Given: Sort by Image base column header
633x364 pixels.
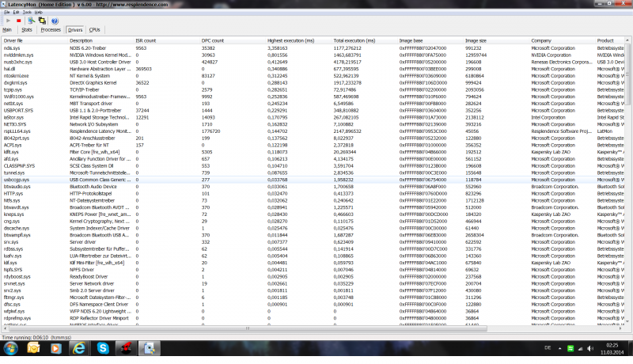Looking at the screenshot, I should [x=430, y=41].
